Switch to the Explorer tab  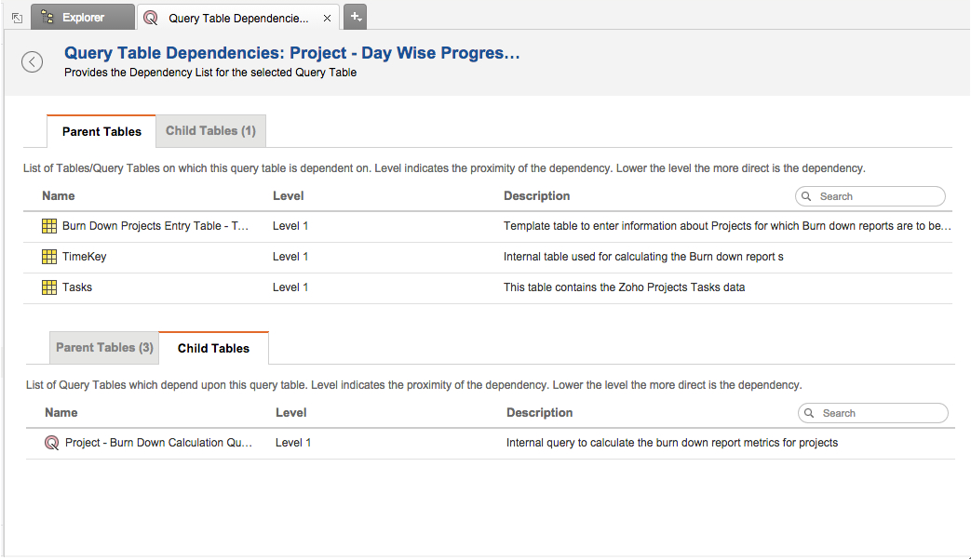[x=82, y=18]
